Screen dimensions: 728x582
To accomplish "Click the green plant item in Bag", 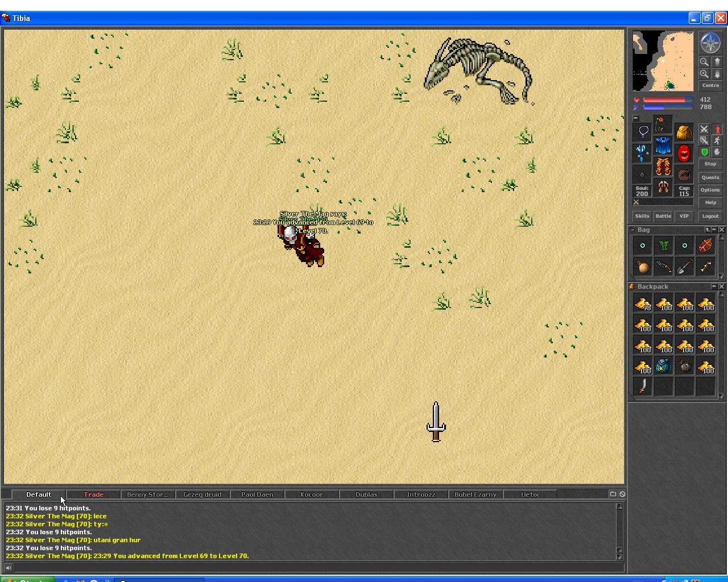I will 663,246.
